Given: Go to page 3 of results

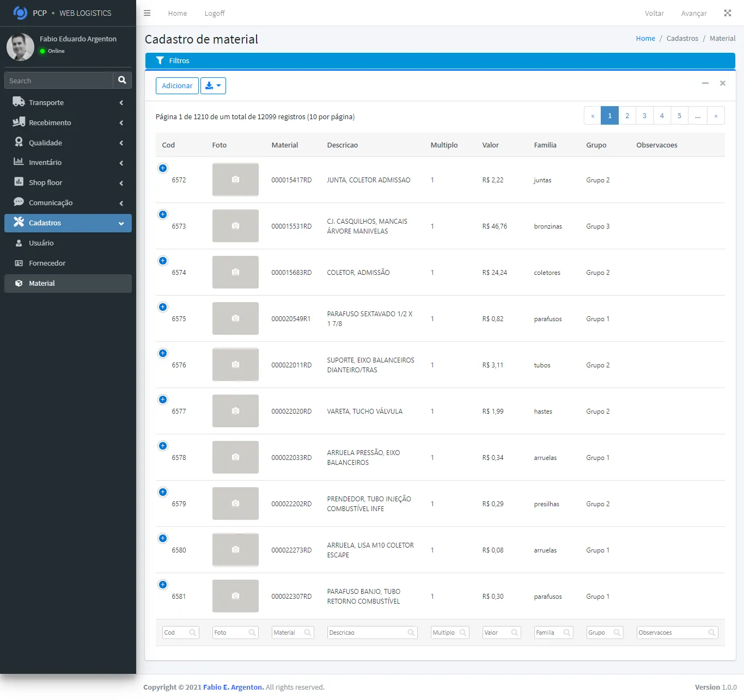Looking at the screenshot, I should [x=644, y=115].
